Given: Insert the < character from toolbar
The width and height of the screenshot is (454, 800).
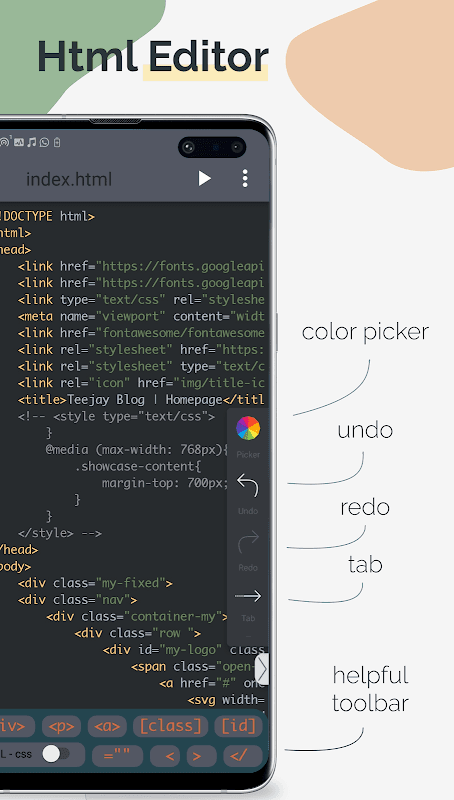Looking at the screenshot, I should (x=165, y=756).
